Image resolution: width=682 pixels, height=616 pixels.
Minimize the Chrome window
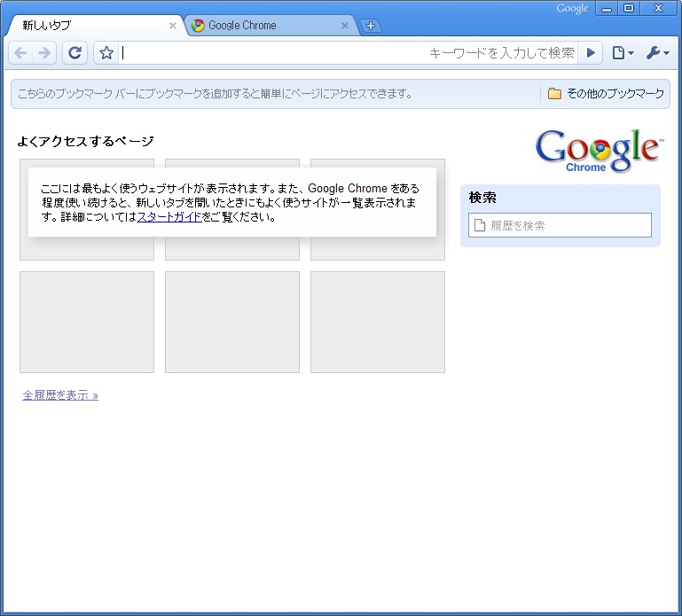607,8
